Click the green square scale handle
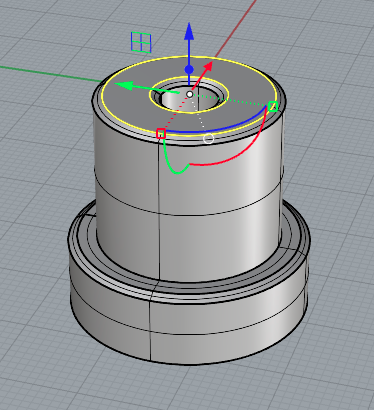The image size is (374, 410). pos(273,106)
